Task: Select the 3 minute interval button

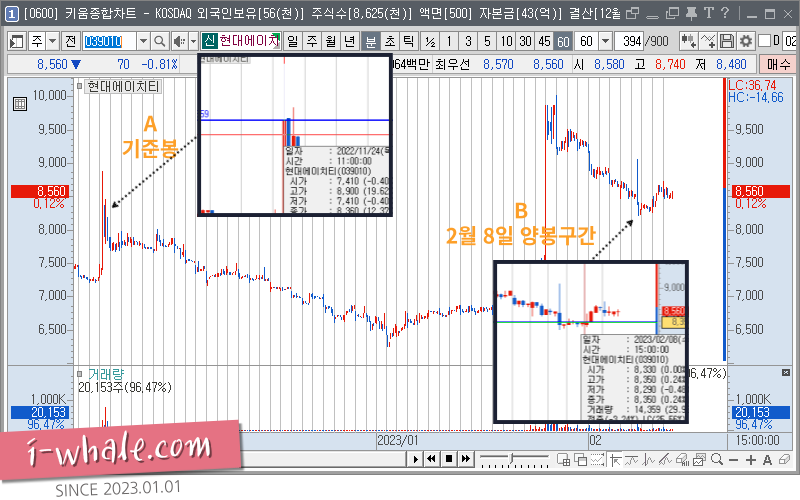Action: pos(468,41)
